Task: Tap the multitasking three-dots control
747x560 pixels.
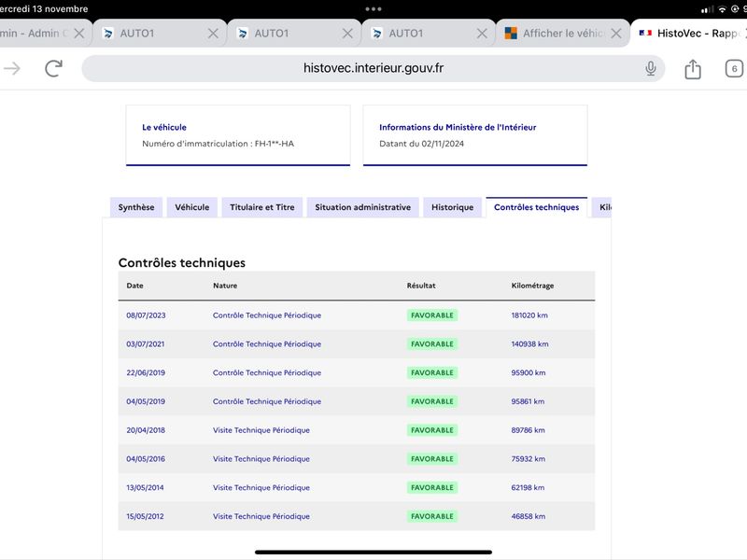Action: pos(373,8)
